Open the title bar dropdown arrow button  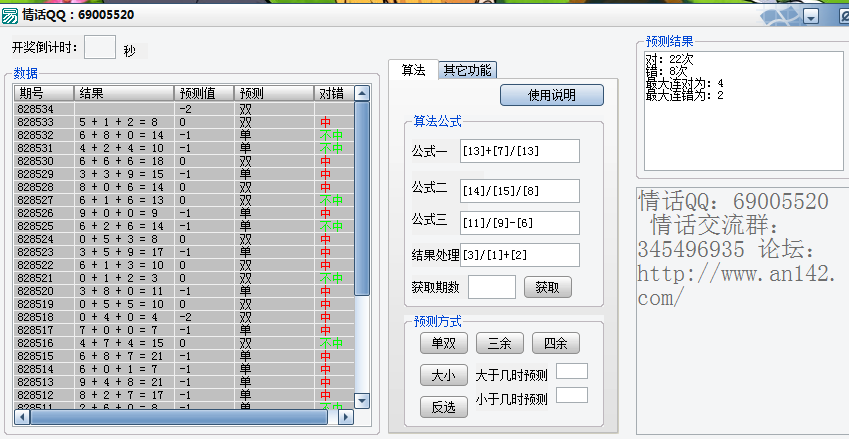(810, 16)
